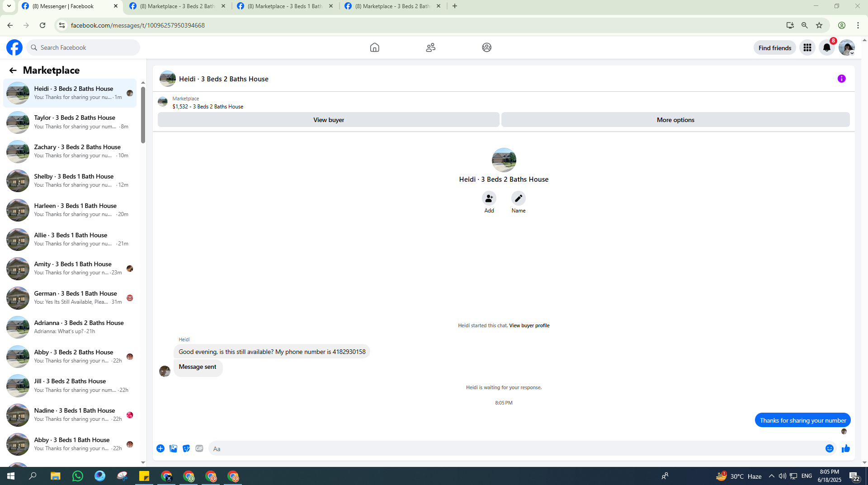Choose a GIF icon in composer

click(x=199, y=448)
